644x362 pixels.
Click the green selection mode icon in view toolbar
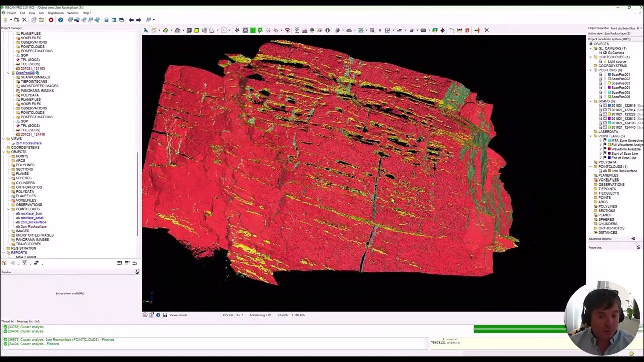(253, 30)
